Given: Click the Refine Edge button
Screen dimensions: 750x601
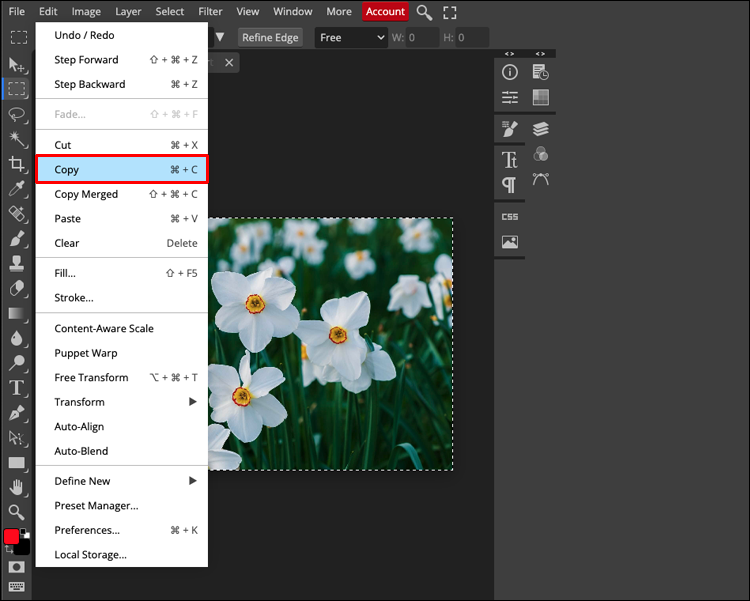Looking at the screenshot, I should coord(270,38).
